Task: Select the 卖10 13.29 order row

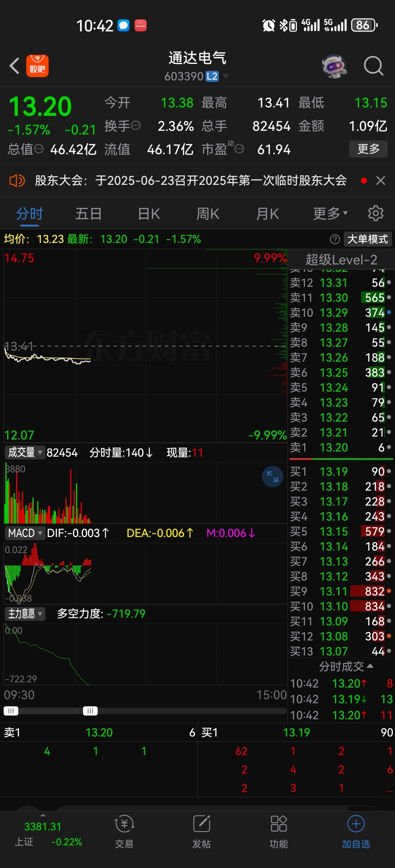Action: click(341, 313)
